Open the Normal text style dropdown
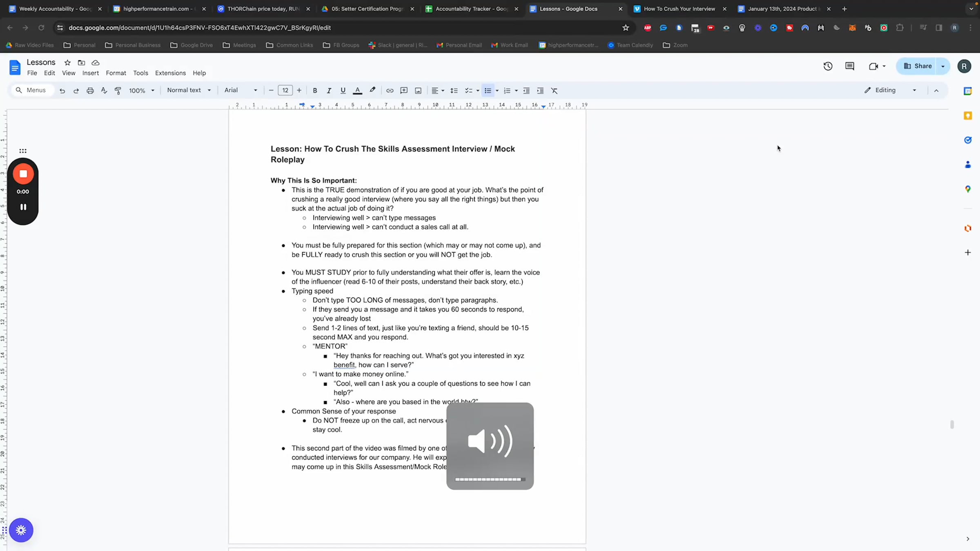Image resolution: width=980 pixels, height=551 pixels. click(x=189, y=90)
